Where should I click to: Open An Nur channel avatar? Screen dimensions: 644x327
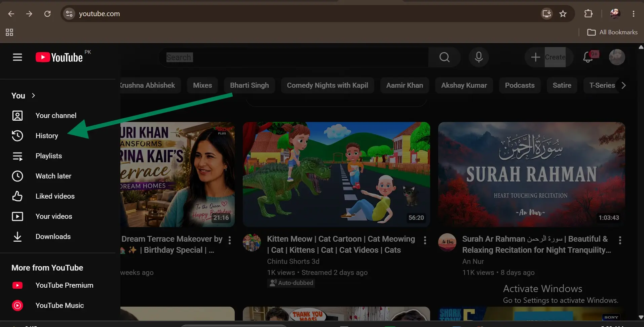pos(447,242)
